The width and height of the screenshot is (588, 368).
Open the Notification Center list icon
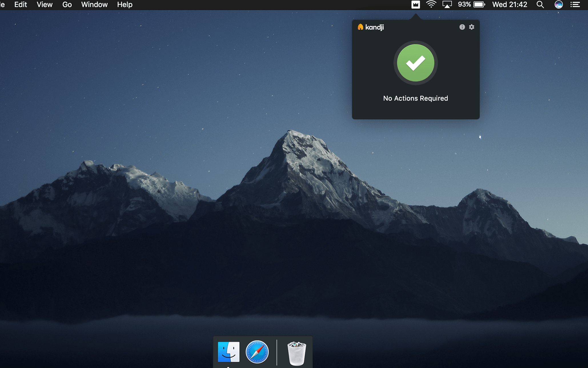(x=575, y=5)
